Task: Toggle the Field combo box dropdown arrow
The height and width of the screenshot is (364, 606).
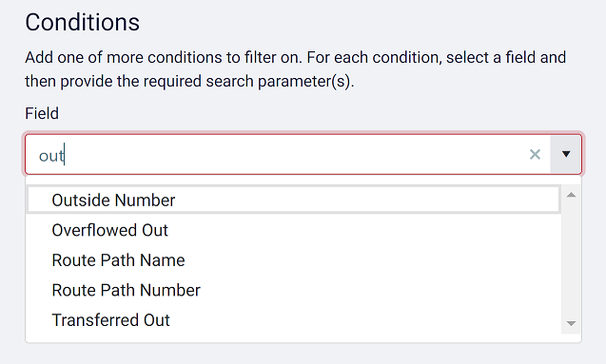Action: click(566, 154)
